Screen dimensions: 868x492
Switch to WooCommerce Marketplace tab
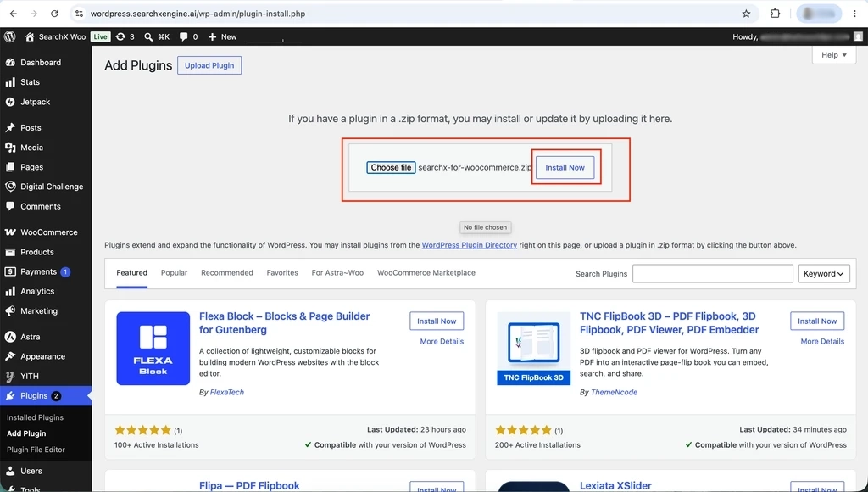click(x=426, y=272)
